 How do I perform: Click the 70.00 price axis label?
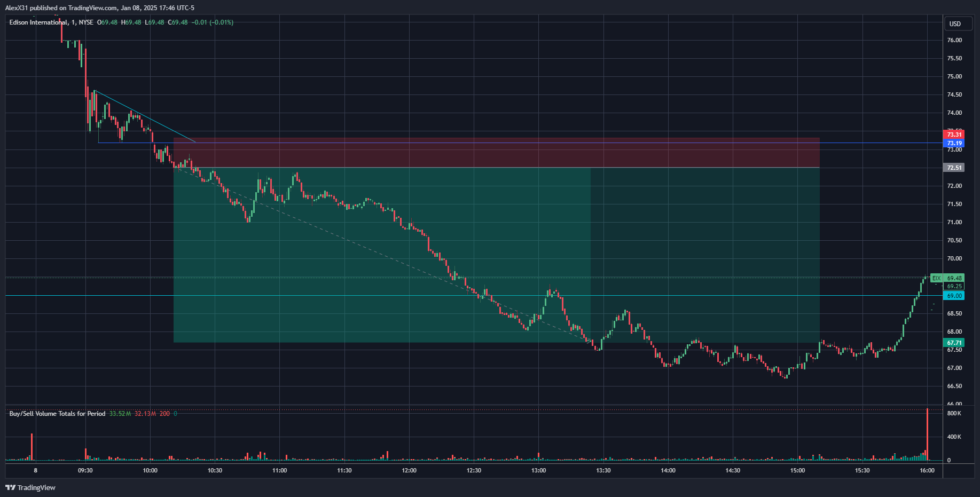tap(954, 258)
